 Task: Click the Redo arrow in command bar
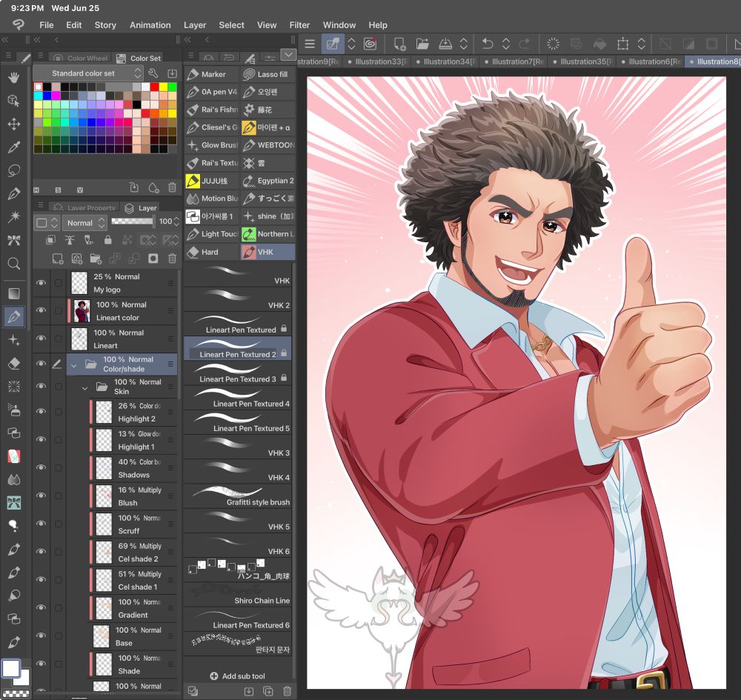coord(525,44)
